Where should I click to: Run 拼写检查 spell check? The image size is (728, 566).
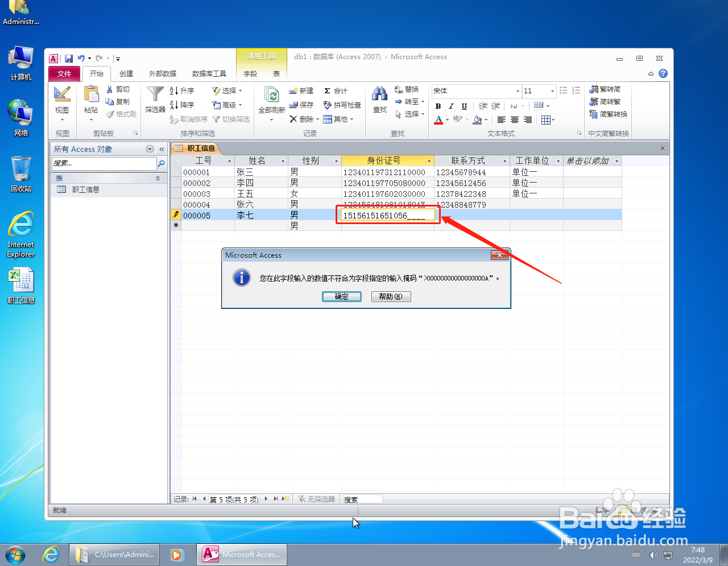point(342,105)
